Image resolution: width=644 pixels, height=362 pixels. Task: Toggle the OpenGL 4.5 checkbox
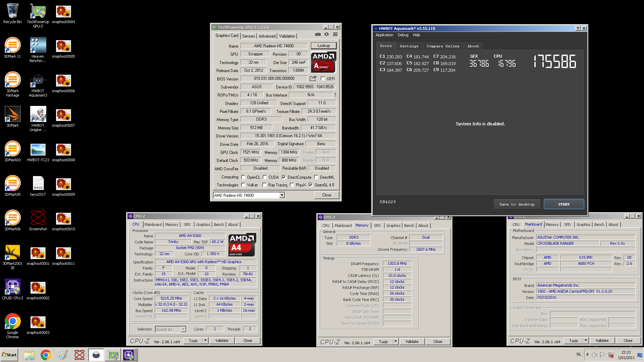pos(311,185)
